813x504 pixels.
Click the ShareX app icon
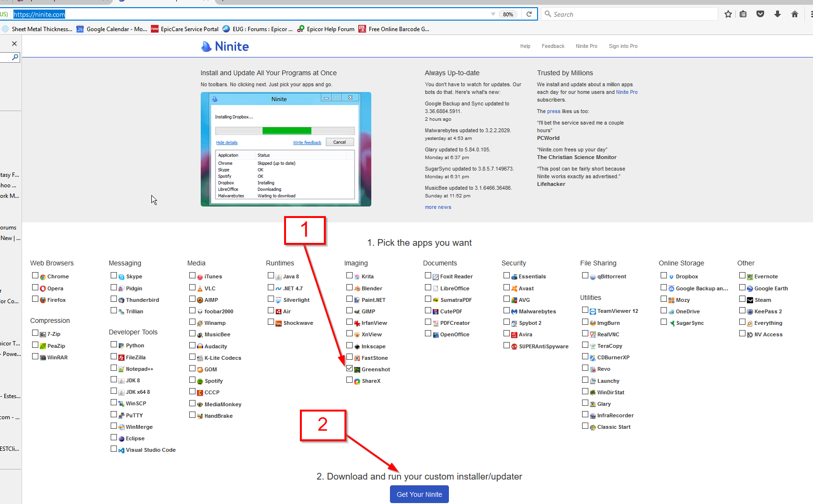[x=357, y=381]
